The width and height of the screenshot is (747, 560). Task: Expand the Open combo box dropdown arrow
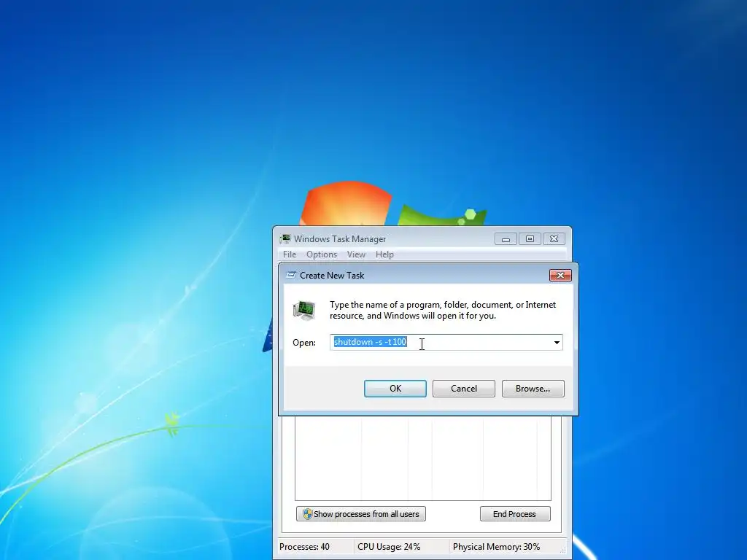pyautogui.click(x=557, y=343)
